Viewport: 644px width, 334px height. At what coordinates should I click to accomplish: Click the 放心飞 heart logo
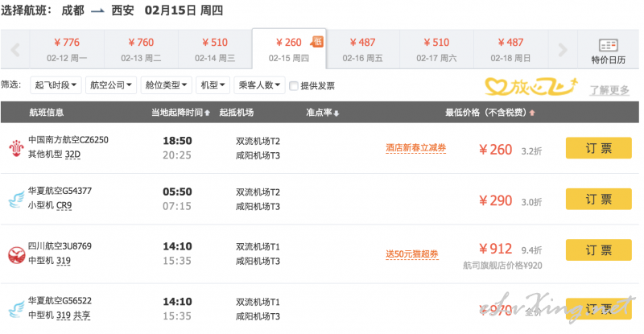pyautogui.click(x=531, y=85)
